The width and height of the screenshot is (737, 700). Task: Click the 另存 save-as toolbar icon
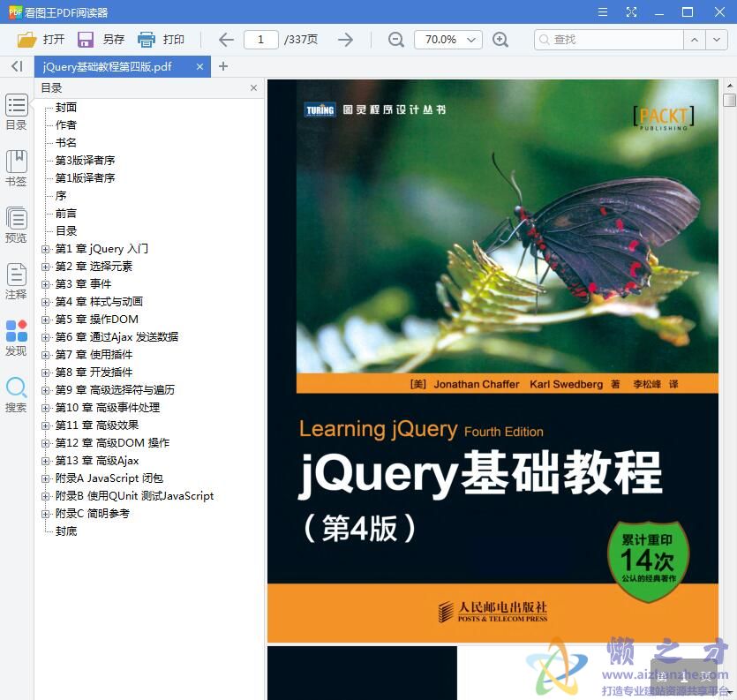[x=85, y=40]
